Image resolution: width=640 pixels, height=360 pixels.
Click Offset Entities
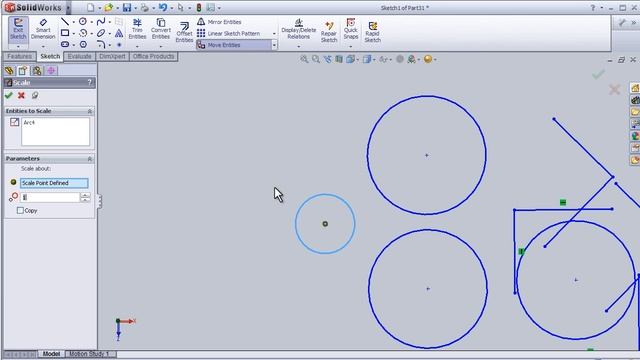click(184, 32)
